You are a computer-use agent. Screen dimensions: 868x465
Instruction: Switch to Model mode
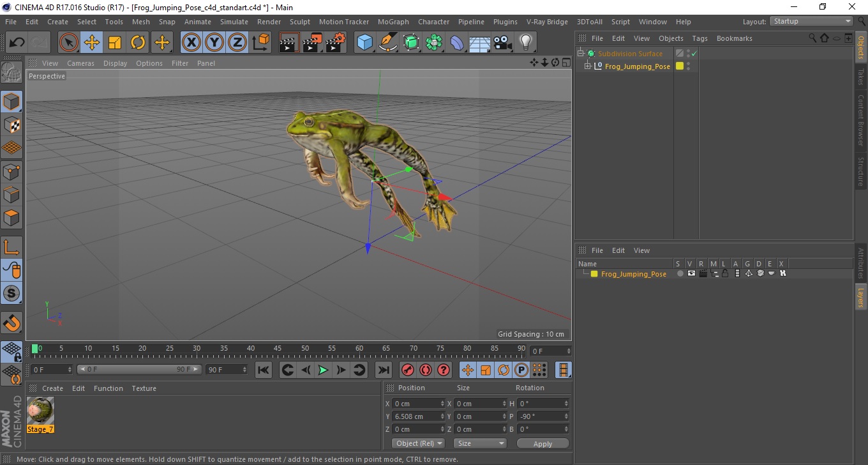[x=11, y=102]
